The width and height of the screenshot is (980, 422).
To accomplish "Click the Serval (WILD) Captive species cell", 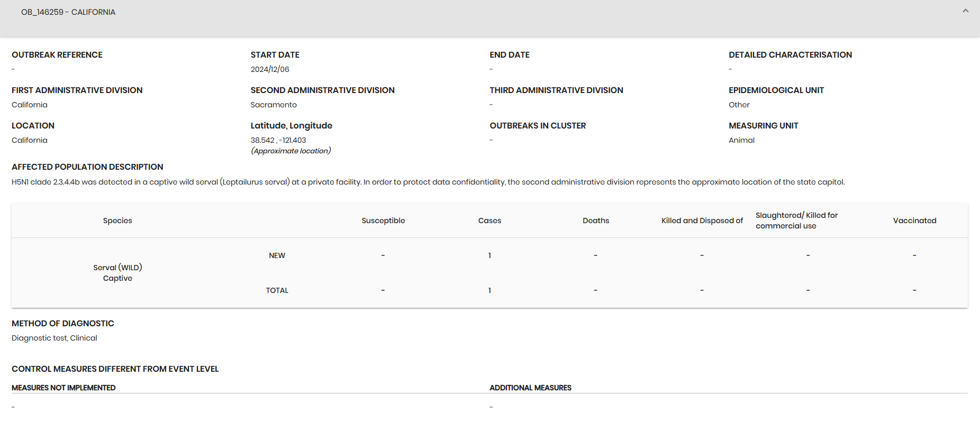I will pos(117,273).
